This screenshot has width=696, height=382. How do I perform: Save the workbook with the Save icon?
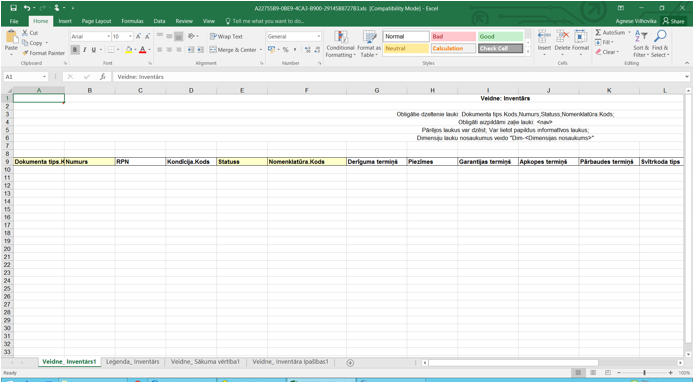[x=13, y=8]
